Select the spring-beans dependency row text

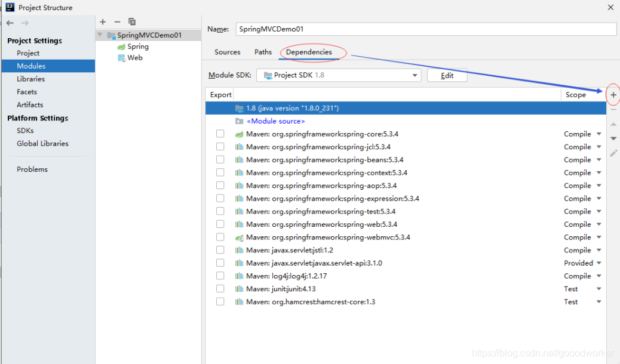(x=324, y=160)
